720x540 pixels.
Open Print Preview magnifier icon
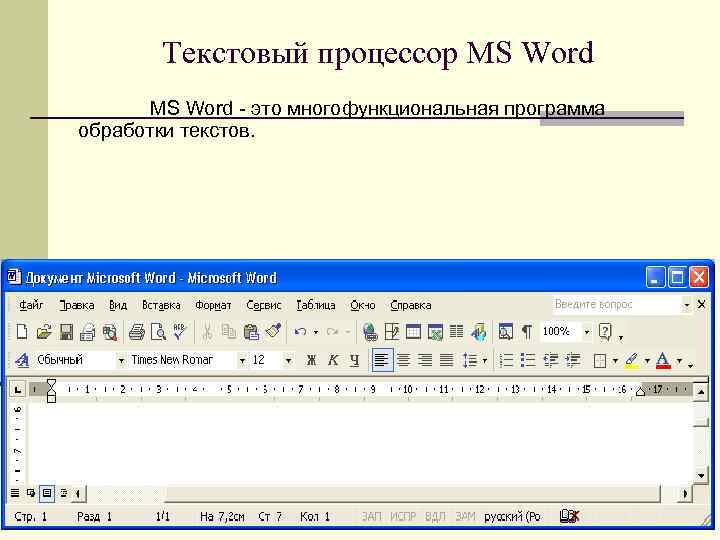click(158, 332)
